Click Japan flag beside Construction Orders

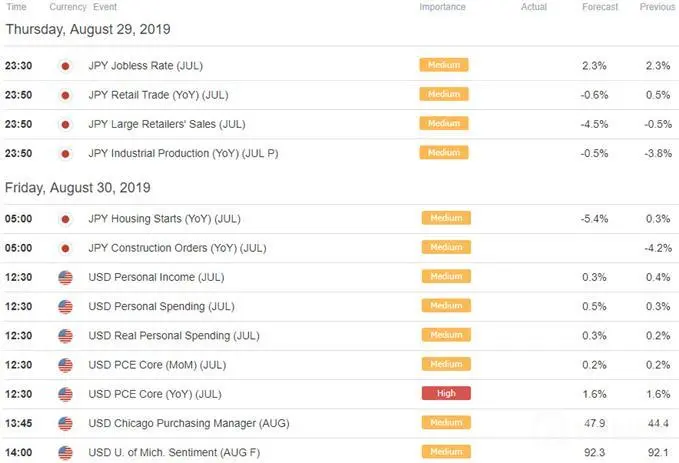[65, 249]
